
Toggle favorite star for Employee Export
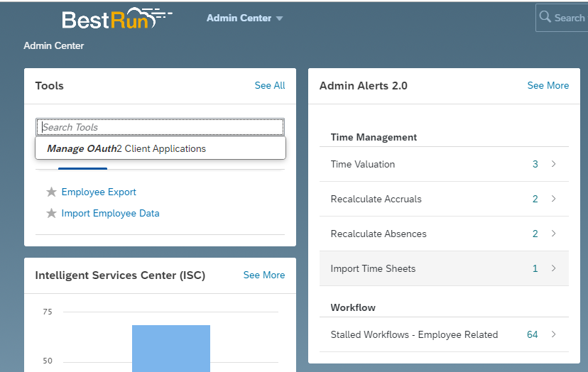pos(51,192)
